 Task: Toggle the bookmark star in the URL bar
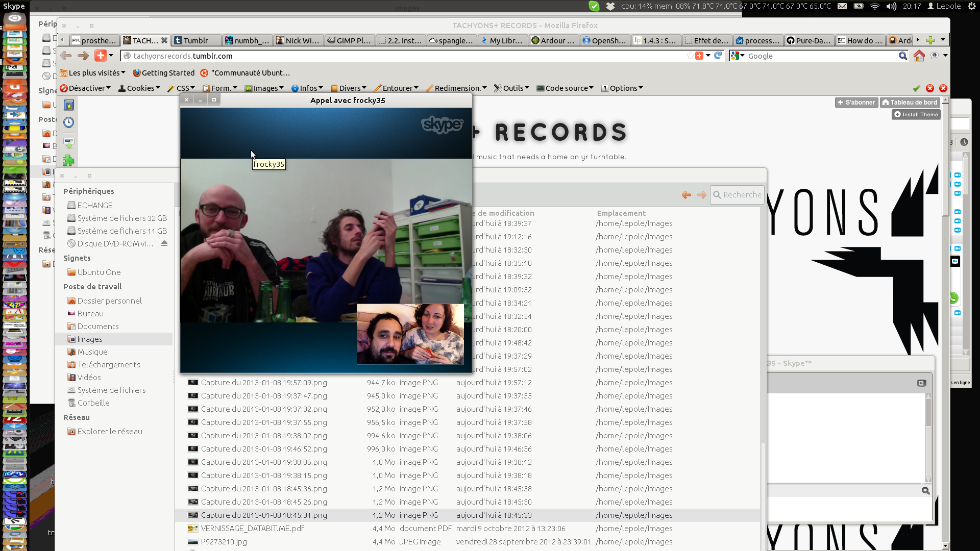point(691,56)
